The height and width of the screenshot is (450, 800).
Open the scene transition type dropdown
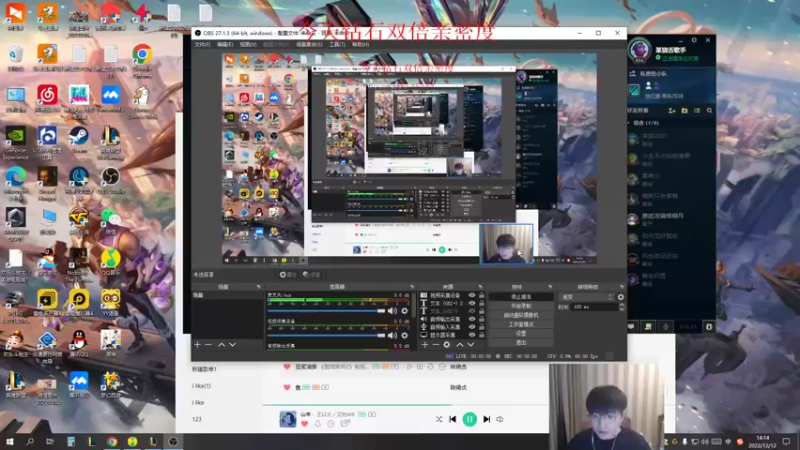coord(586,297)
